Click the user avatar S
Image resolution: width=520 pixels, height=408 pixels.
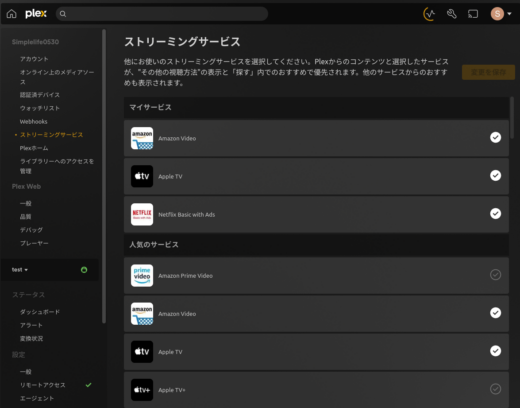(x=497, y=14)
